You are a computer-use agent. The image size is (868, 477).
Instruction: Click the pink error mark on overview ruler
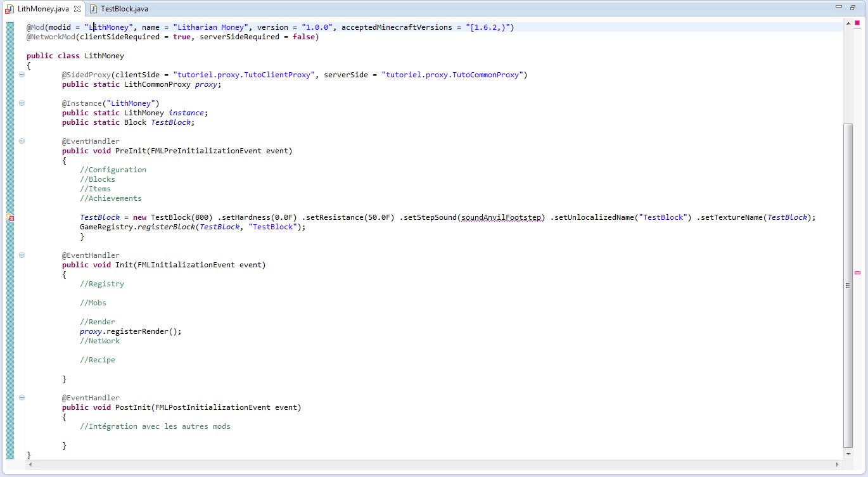tap(857, 272)
